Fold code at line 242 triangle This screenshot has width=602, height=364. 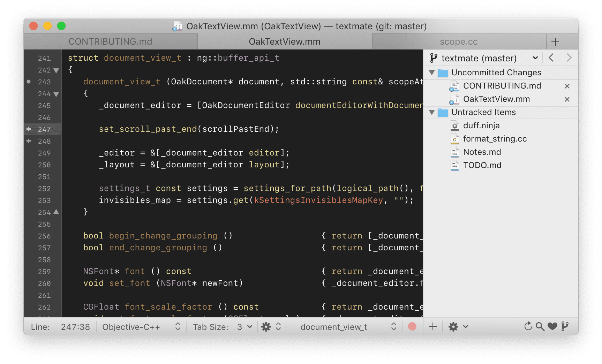(x=56, y=70)
